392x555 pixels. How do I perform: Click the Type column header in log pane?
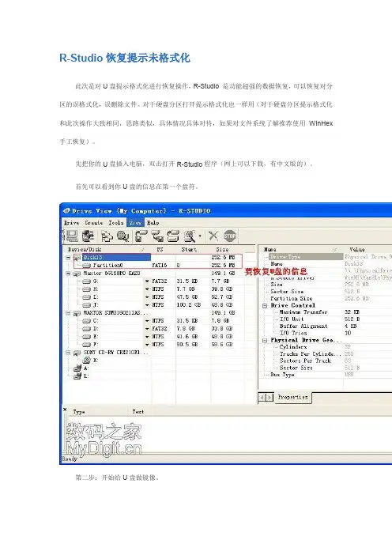(x=79, y=412)
